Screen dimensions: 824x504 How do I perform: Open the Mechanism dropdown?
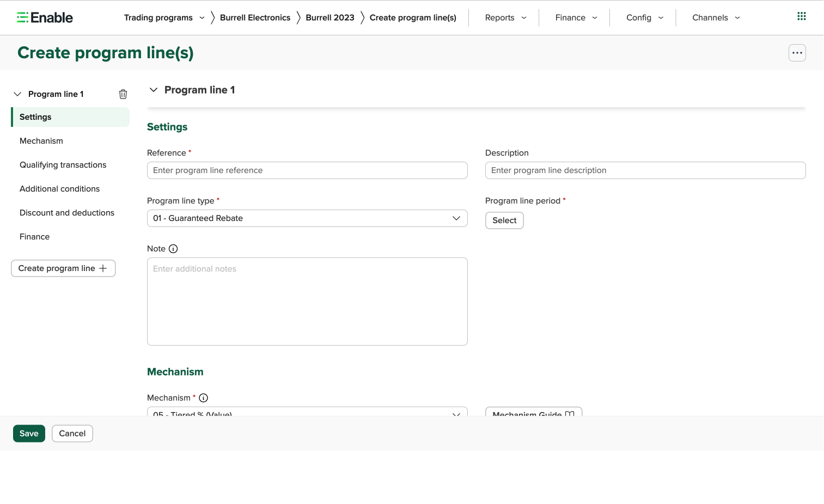[x=307, y=411]
